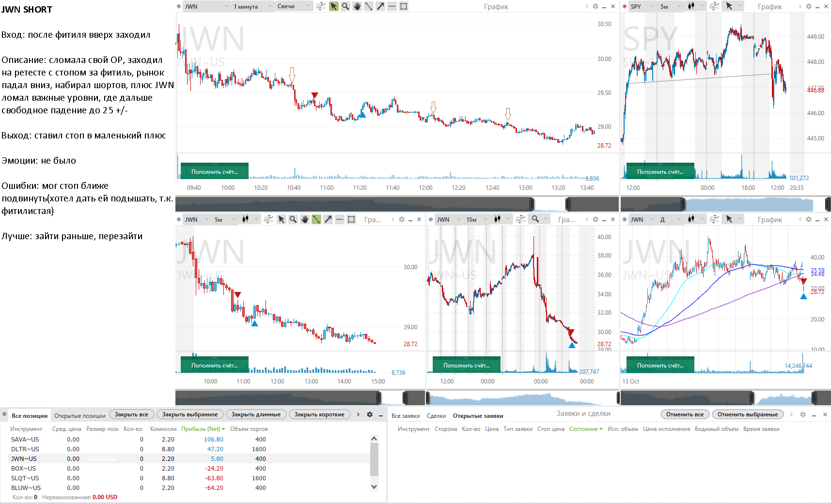This screenshot has width=831, height=504.
Task: Switch to 'Сделки' tab
Action: (x=436, y=415)
